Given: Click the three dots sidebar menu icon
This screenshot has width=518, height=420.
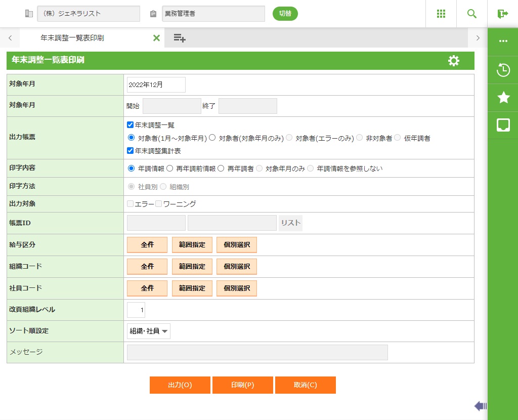Looking at the screenshot, I should [503, 41].
